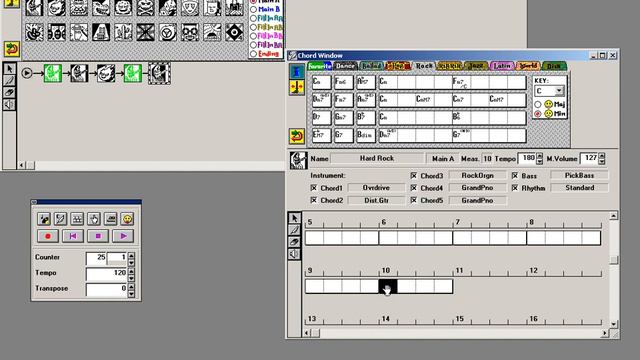Switch to the Latin tab

(502, 66)
